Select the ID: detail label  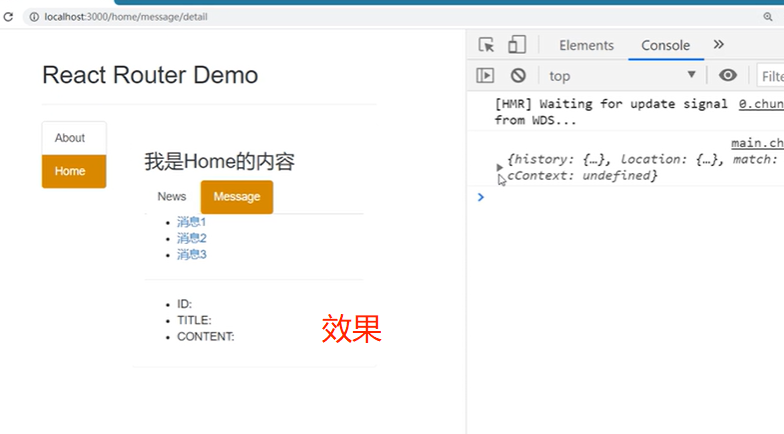[x=184, y=304]
